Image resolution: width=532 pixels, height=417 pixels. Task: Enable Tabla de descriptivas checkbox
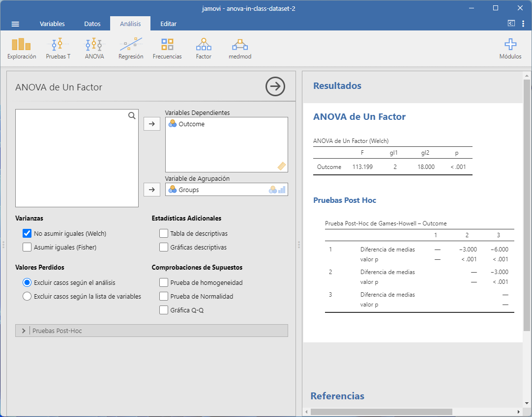coord(164,234)
